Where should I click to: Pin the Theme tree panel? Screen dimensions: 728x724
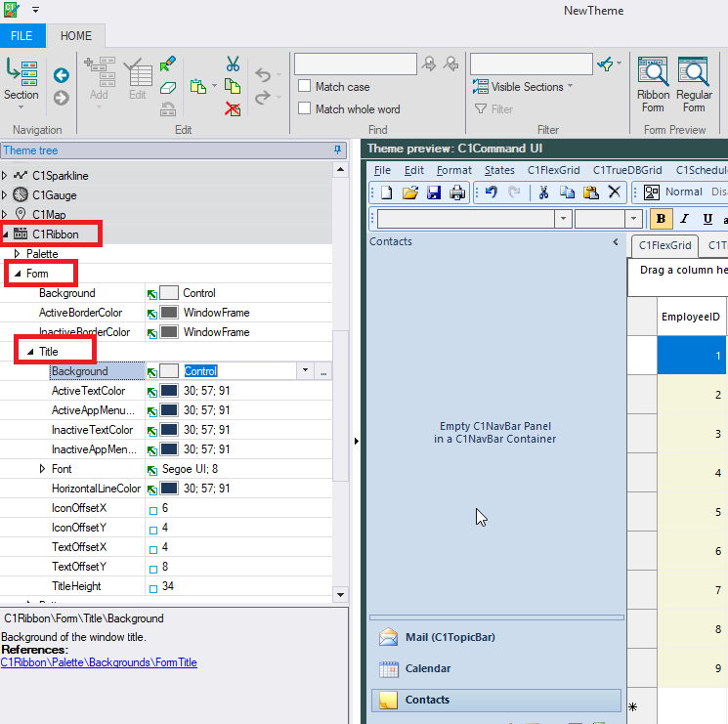tap(337, 149)
